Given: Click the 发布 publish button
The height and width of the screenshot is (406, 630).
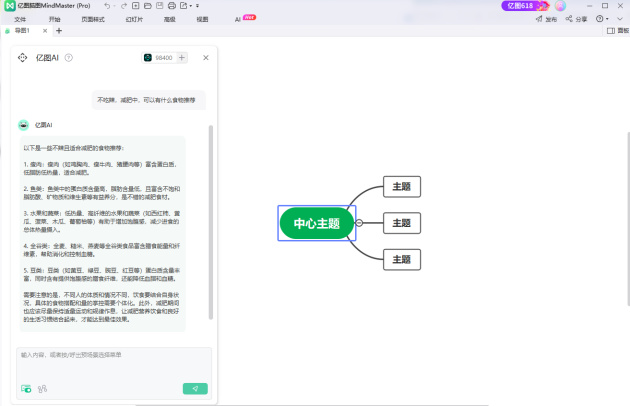Looking at the screenshot, I should 546,19.
